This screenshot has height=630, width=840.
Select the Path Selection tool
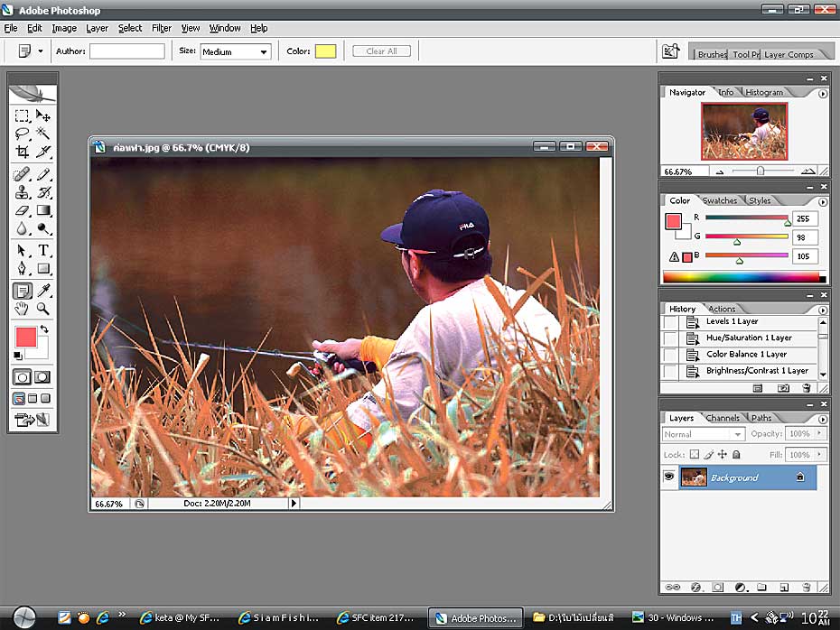click(x=22, y=251)
